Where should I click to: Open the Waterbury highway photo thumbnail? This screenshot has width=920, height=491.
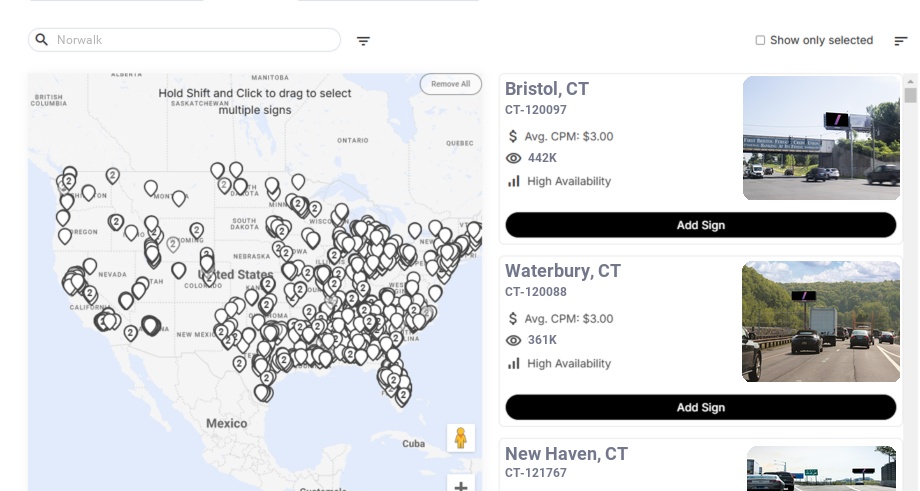click(821, 321)
